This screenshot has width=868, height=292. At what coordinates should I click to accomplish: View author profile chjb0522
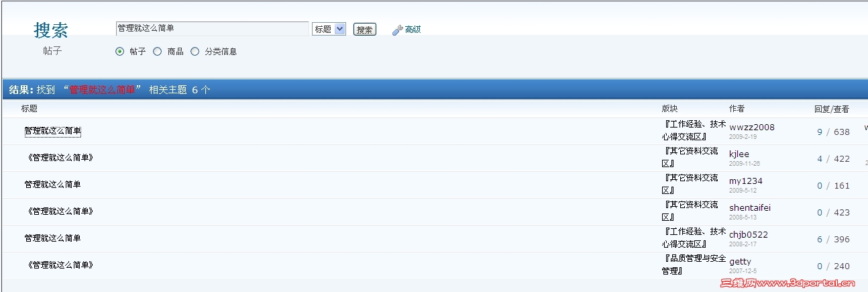coord(749,235)
